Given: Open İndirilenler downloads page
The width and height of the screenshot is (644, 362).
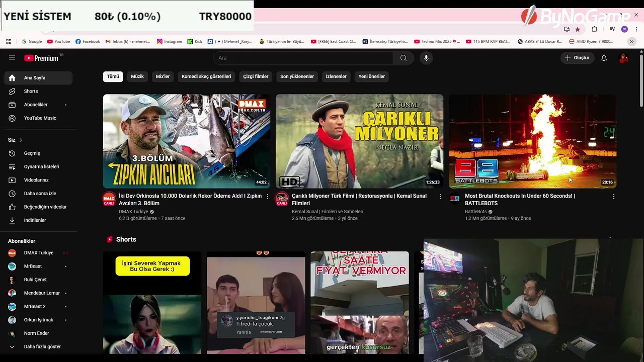Looking at the screenshot, I should tap(38, 220).
